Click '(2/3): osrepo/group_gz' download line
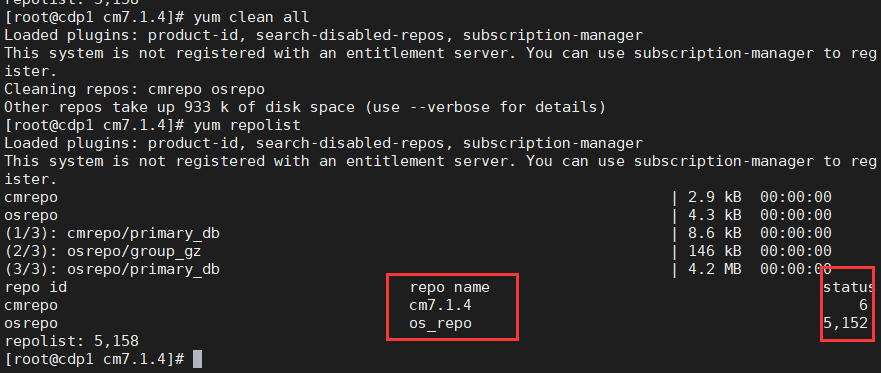The width and height of the screenshot is (881, 373). (103, 251)
